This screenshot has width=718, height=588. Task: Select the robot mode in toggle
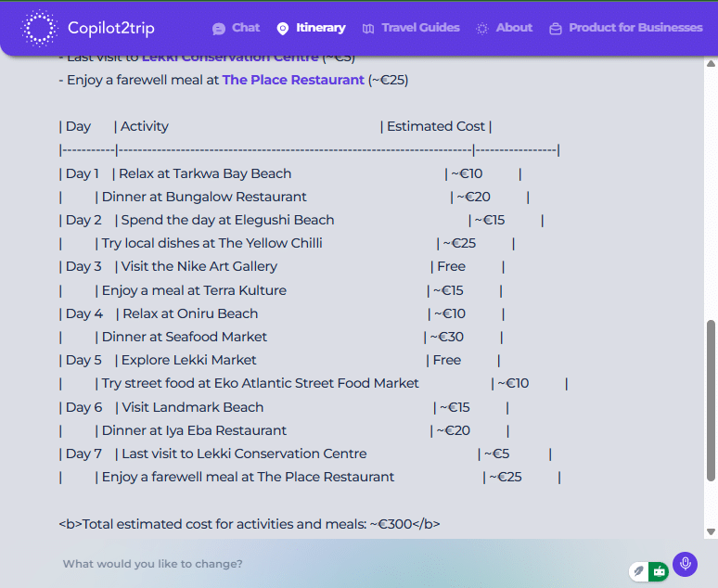point(659,571)
